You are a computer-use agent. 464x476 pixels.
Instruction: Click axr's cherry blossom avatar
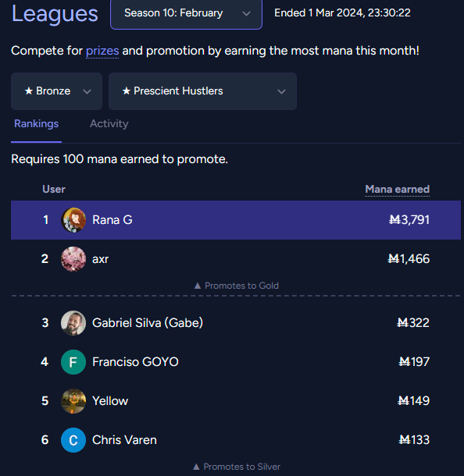coord(73,259)
